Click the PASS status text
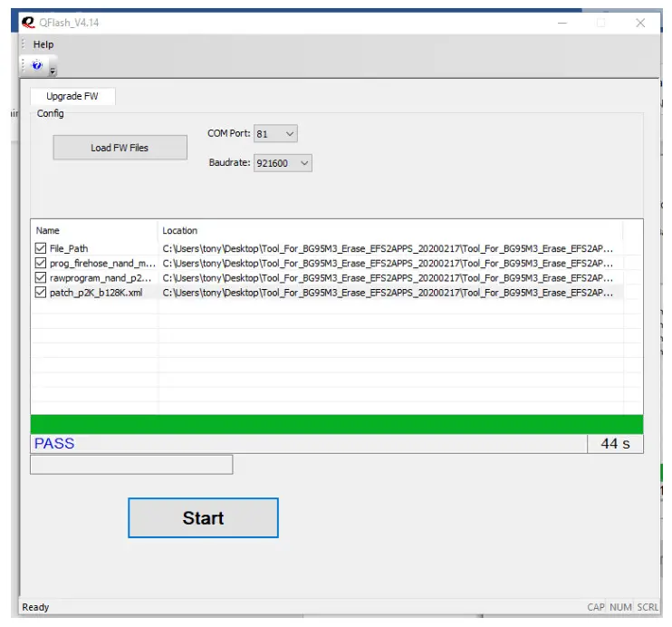This screenshot has height=627, width=672. coord(54,443)
